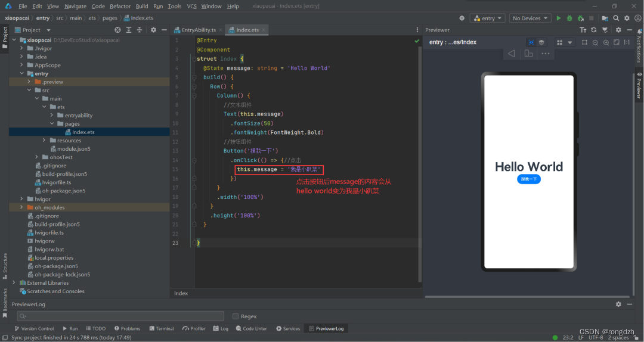Expand all in Project panel
The image size is (644, 342).
129,30
